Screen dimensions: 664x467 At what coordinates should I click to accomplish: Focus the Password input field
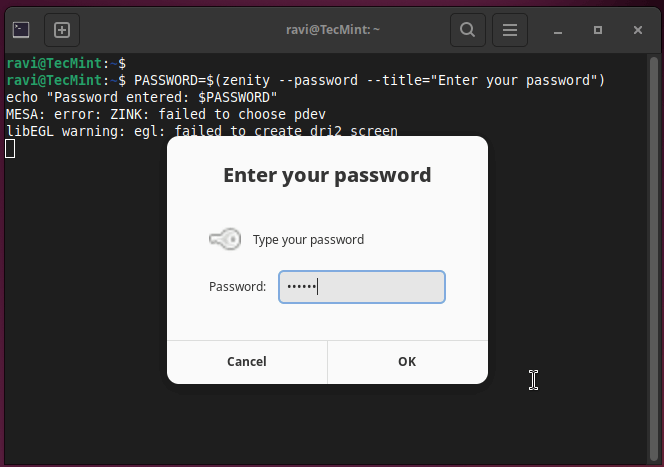[x=361, y=287]
